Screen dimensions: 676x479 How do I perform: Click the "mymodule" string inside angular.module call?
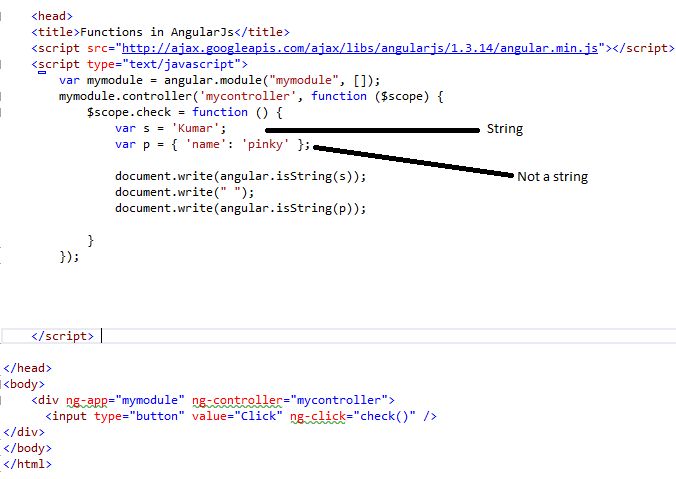pos(304,80)
